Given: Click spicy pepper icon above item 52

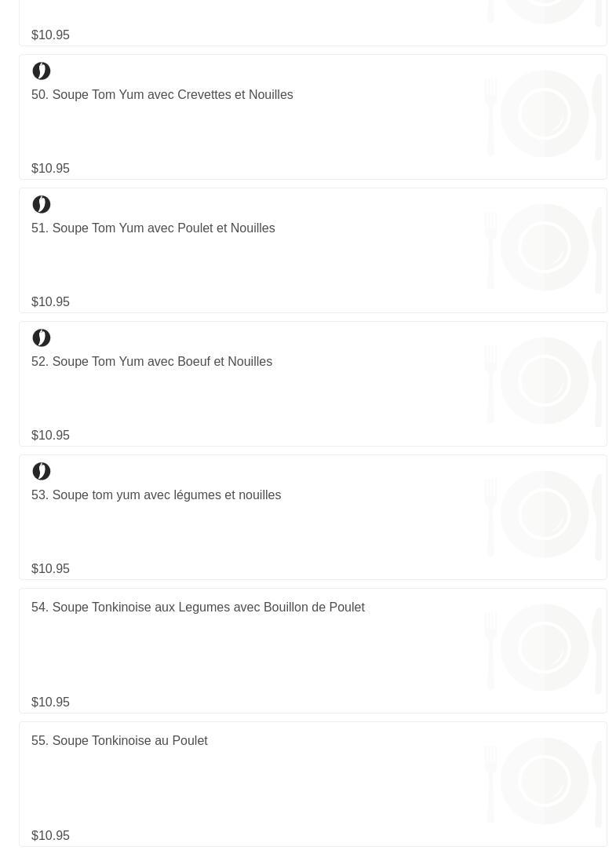Looking at the screenshot, I should [42, 338].
